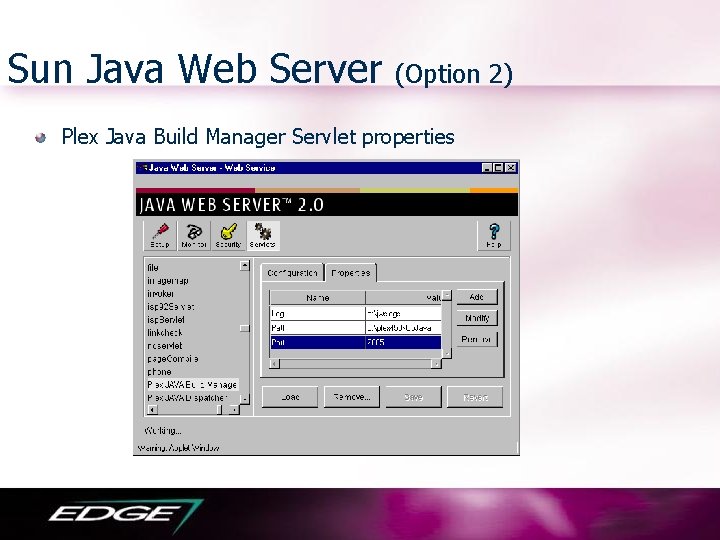Image resolution: width=720 pixels, height=540 pixels.
Task: Select 'linkcheck' in the servlet list
Action: 164,332
